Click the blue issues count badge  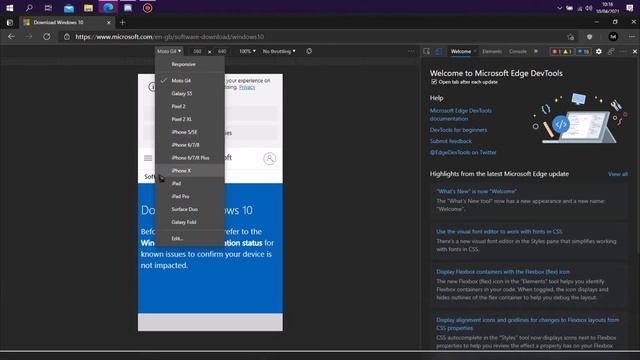(584, 51)
